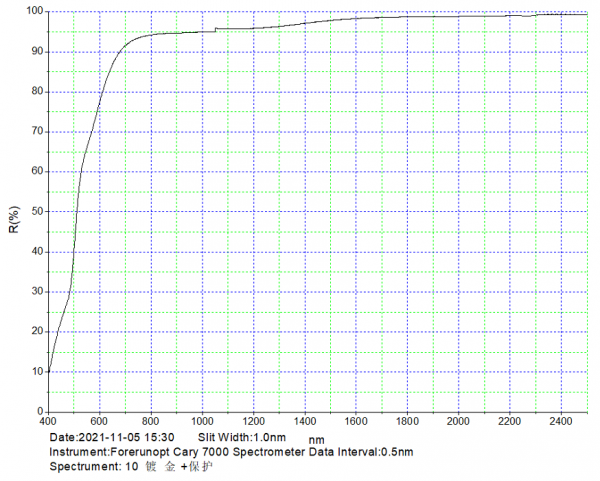Click the 50 y-axis tick label
Image resolution: width=600 pixels, height=481 pixels.
(37, 211)
